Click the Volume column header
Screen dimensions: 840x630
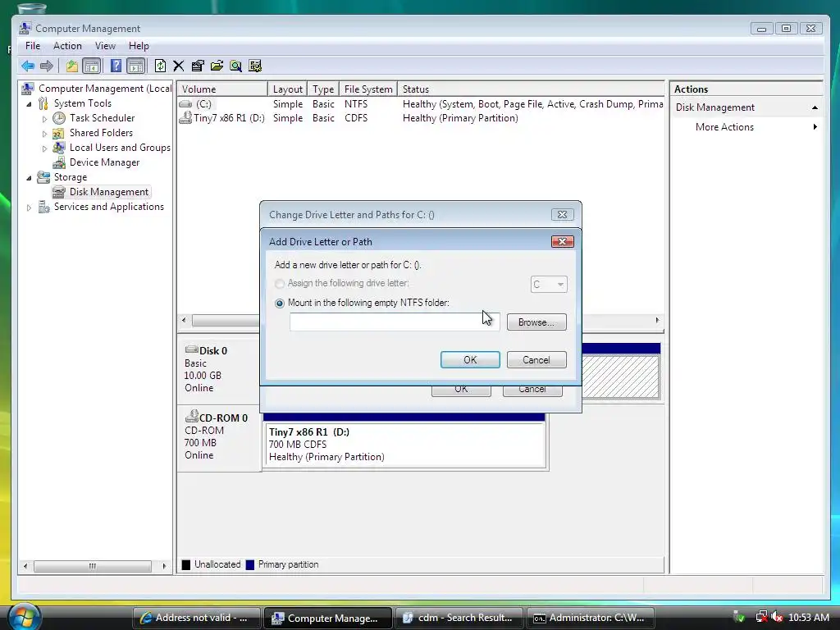[x=221, y=89]
